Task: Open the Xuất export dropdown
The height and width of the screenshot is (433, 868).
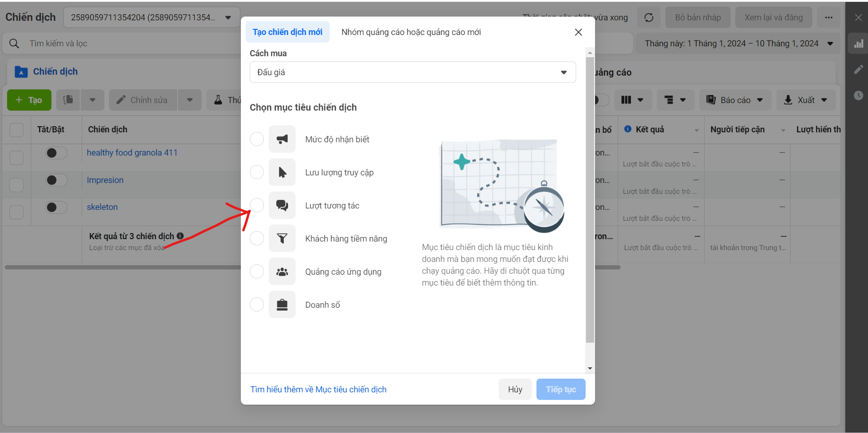Action: pyautogui.click(x=806, y=100)
